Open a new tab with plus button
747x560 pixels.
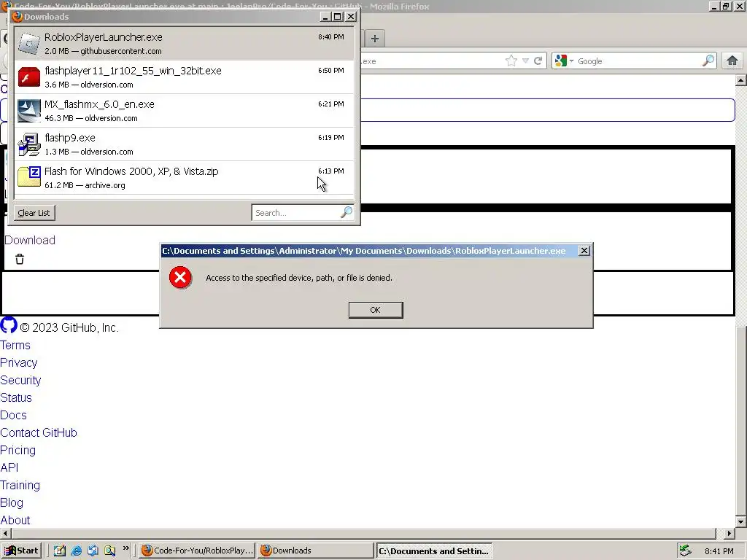[375, 39]
